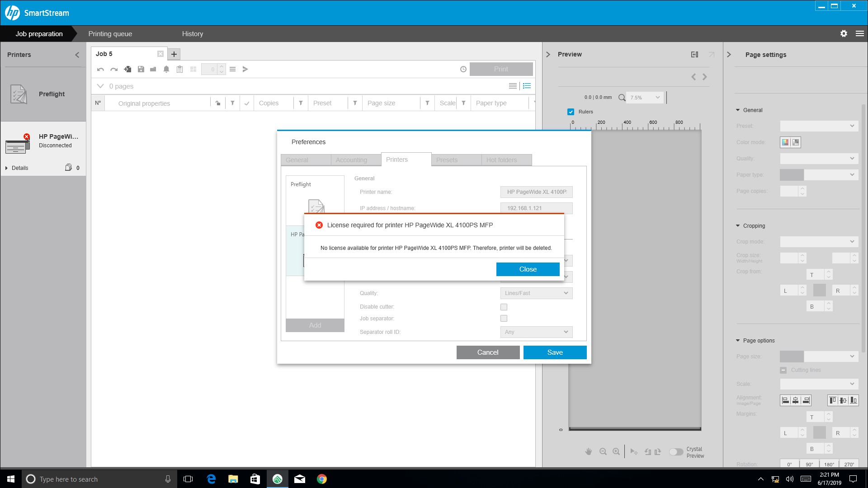
Task: Select the color mode swatch in Page settings
Action: [x=784, y=142]
